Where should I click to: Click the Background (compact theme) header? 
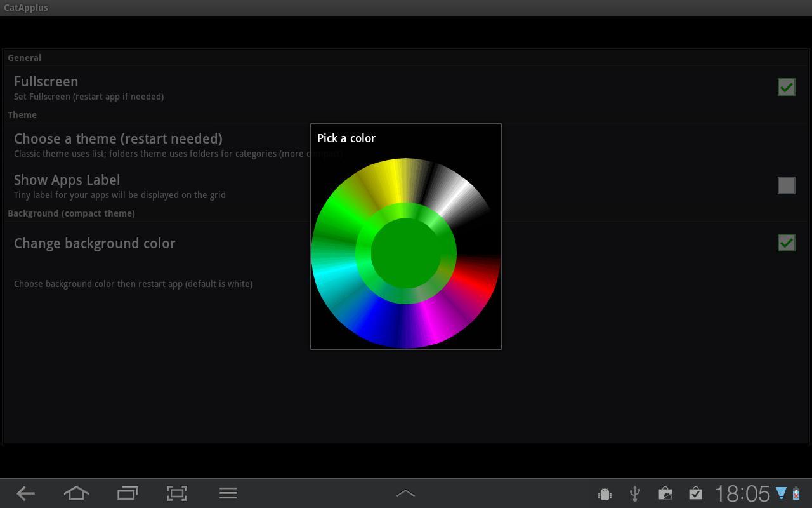71,213
